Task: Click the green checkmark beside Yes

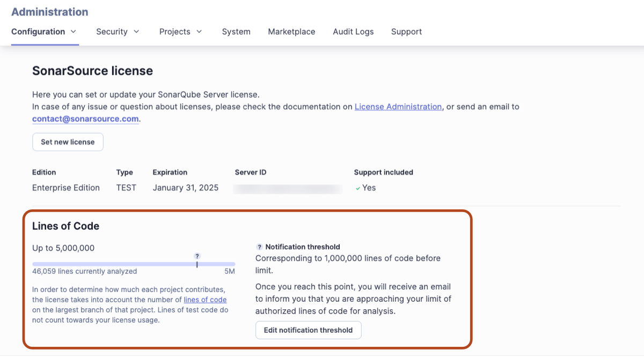Action: coord(358,188)
